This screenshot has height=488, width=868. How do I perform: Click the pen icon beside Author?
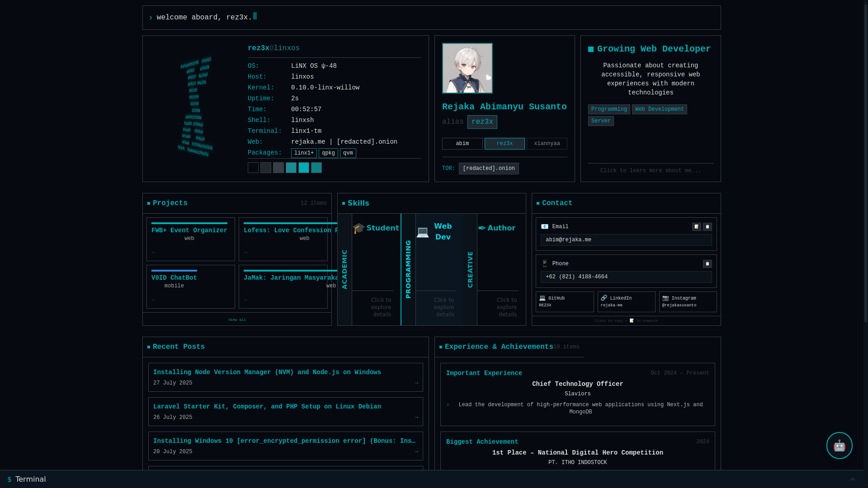tap(482, 228)
